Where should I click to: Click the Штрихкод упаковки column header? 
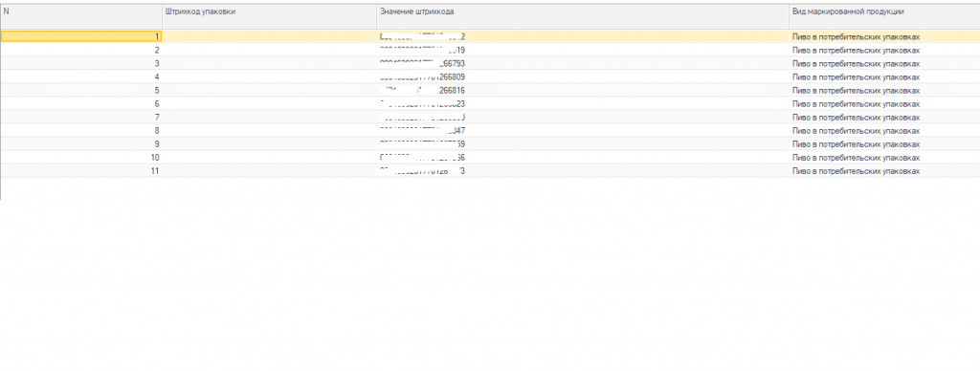269,16
